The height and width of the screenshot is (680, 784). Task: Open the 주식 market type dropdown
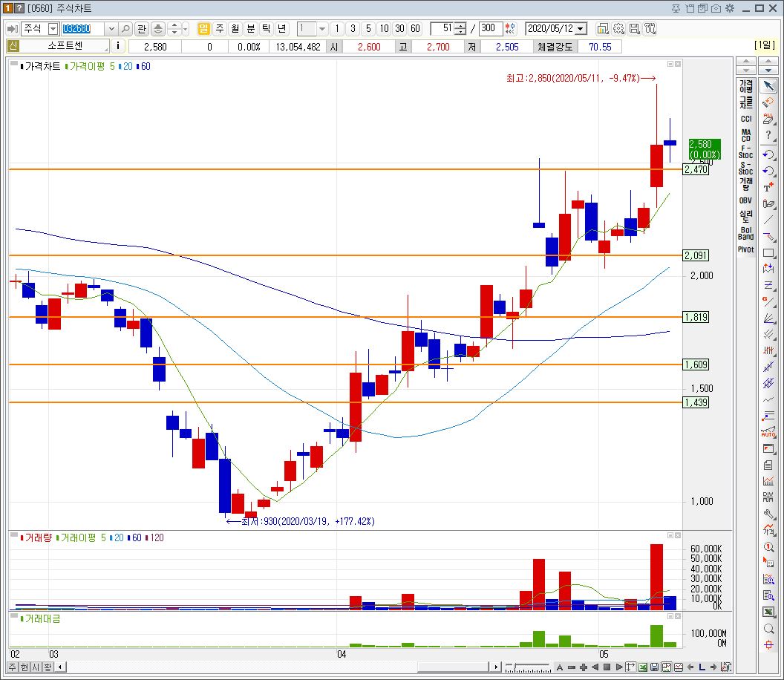[x=53, y=29]
